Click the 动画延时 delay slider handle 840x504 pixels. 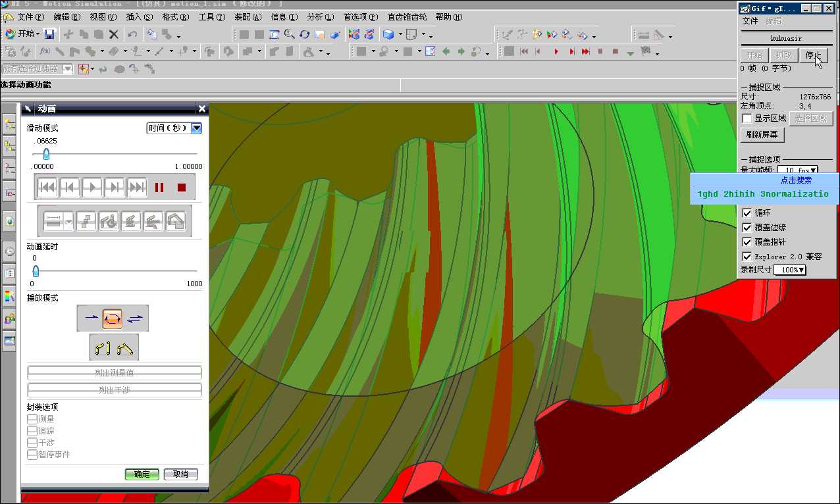click(36, 271)
